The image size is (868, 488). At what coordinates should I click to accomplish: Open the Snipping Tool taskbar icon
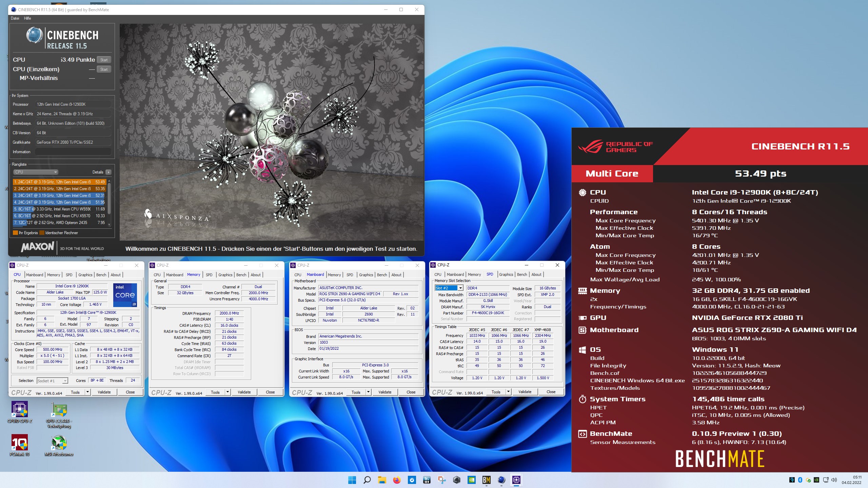click(x=441, y=480)
